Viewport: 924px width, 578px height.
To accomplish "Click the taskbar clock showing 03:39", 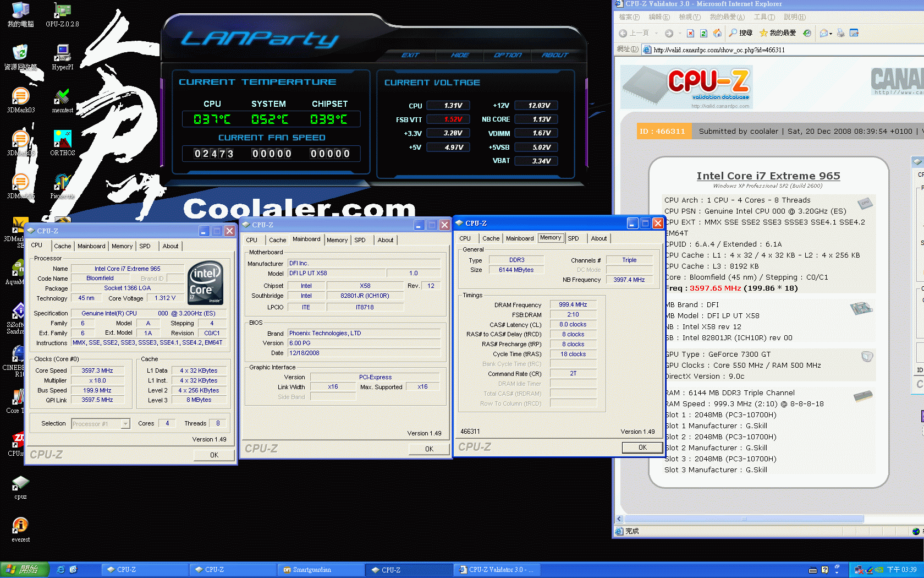I will [x=902, y=570].
